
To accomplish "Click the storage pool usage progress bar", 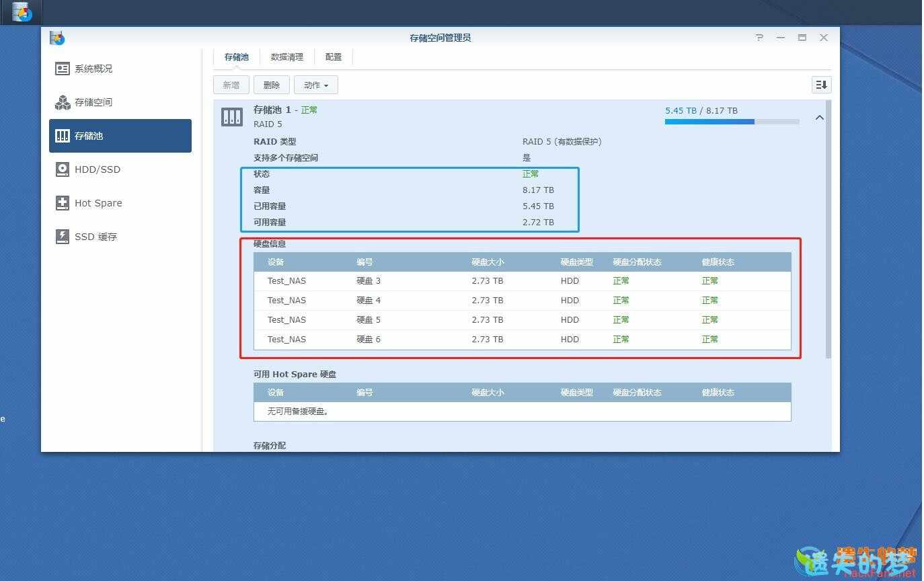I will [732, 122].
